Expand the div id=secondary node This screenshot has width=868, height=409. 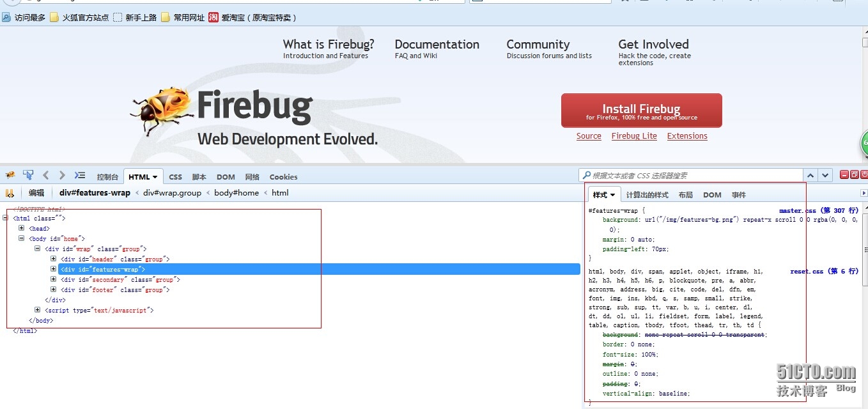point(53,279)
